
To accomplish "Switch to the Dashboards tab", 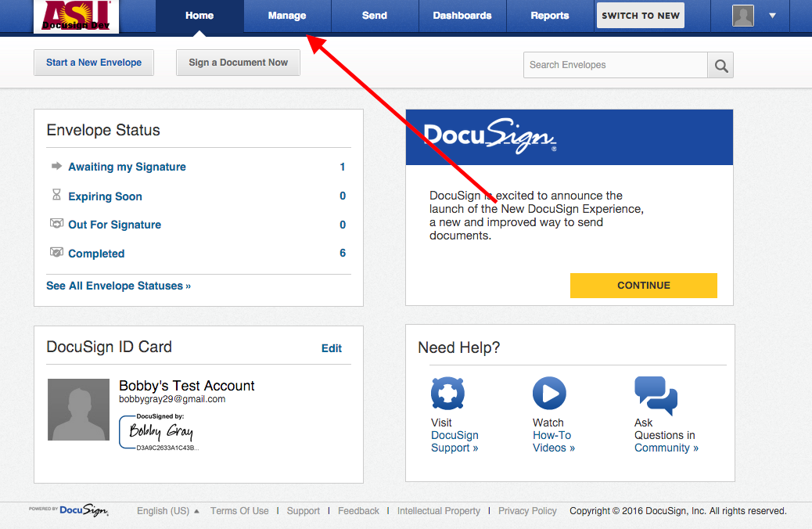I will 462,16.
